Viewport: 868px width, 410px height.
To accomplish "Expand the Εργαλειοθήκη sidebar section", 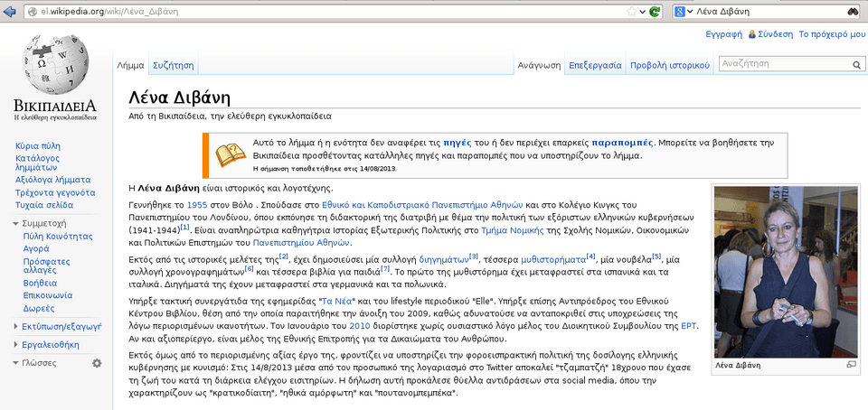I will [16, 344].
